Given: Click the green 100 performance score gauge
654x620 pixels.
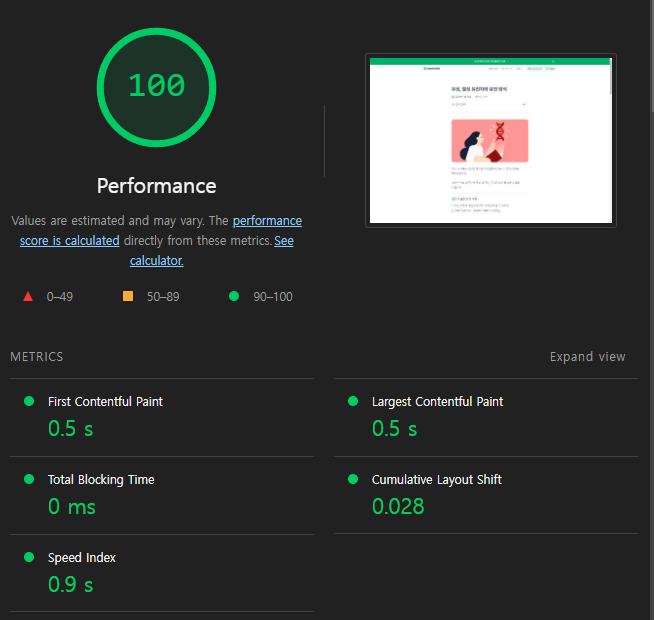Looking at the screenshot, I should click(x=156, y=87).
